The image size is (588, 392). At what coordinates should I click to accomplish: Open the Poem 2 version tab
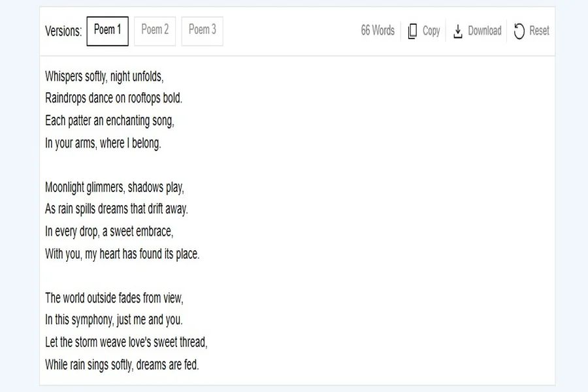click(155, 31)
